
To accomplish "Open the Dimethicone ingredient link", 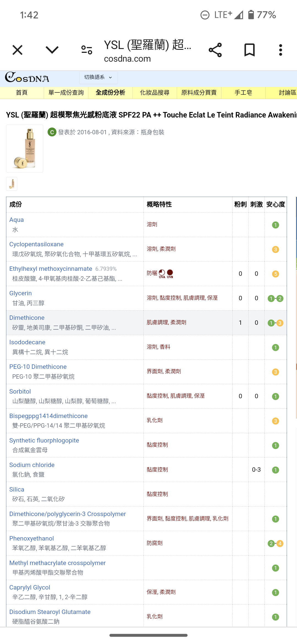I will click(27, 318).
